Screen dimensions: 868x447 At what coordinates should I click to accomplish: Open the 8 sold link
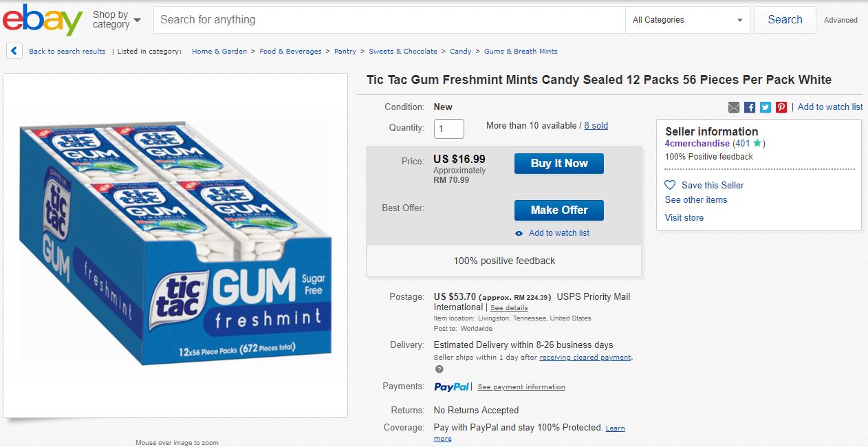point(596,126)
